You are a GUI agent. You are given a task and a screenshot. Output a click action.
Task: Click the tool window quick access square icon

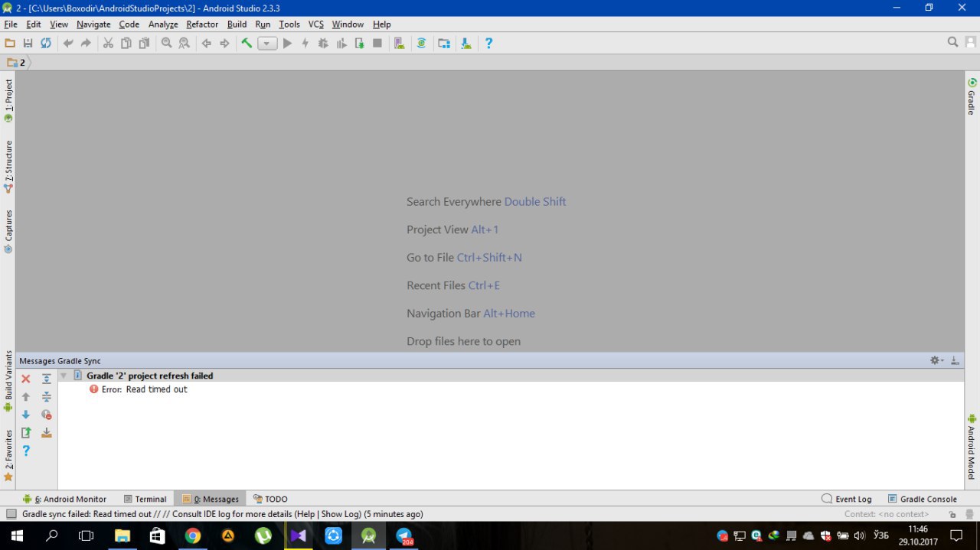click(x=11, y=514)
